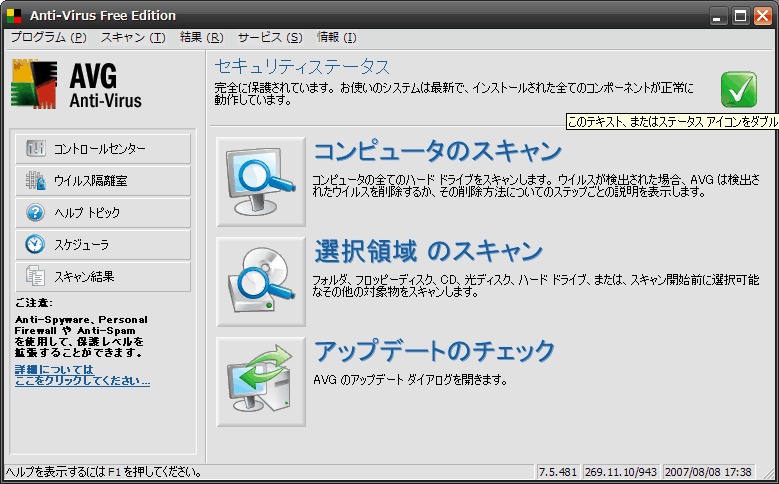Click the green security status checkmark icon

739,89
